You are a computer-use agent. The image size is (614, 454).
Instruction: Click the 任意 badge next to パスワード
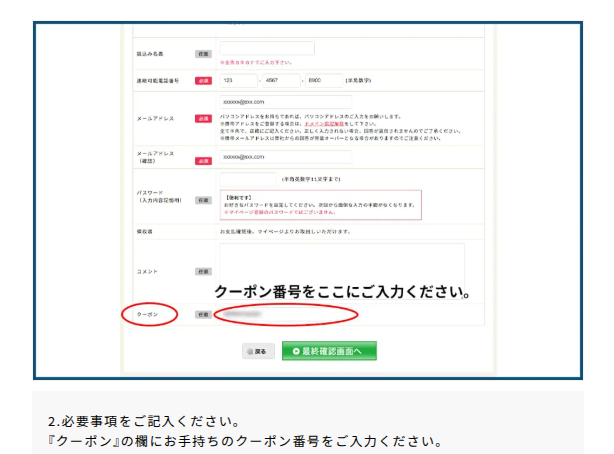203,200
